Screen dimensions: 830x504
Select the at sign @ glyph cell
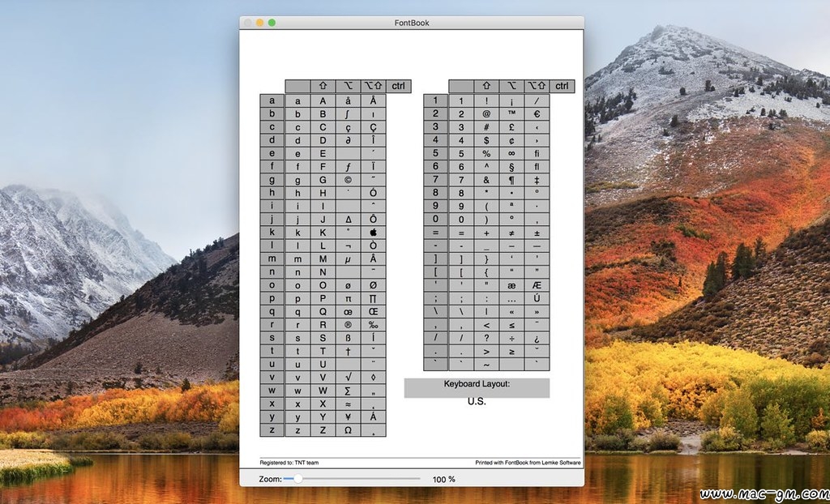[486, 113]
